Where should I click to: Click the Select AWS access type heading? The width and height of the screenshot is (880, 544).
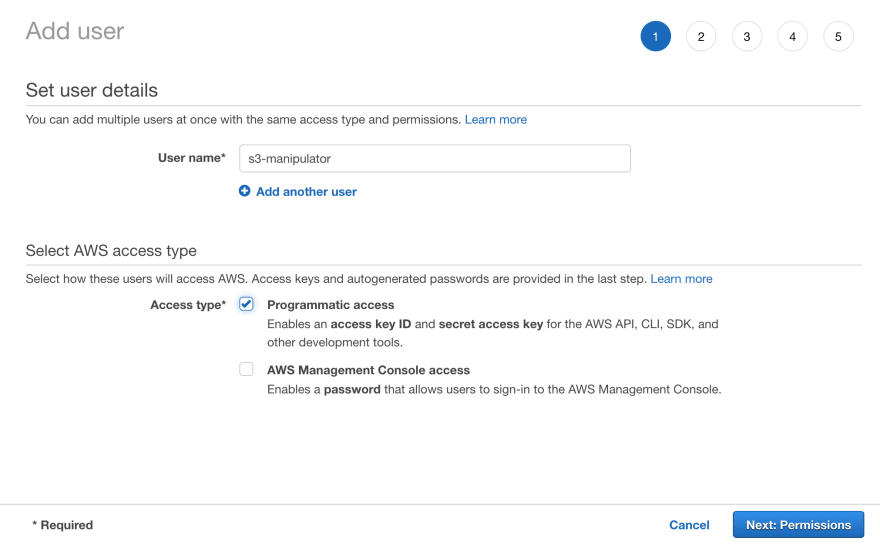[111, 250]
